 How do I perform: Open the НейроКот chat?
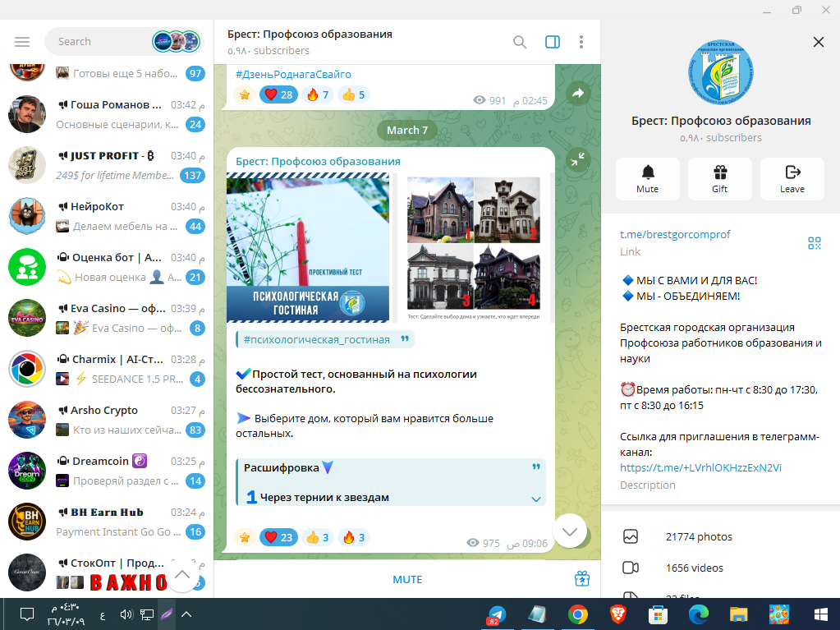(107, 216)
